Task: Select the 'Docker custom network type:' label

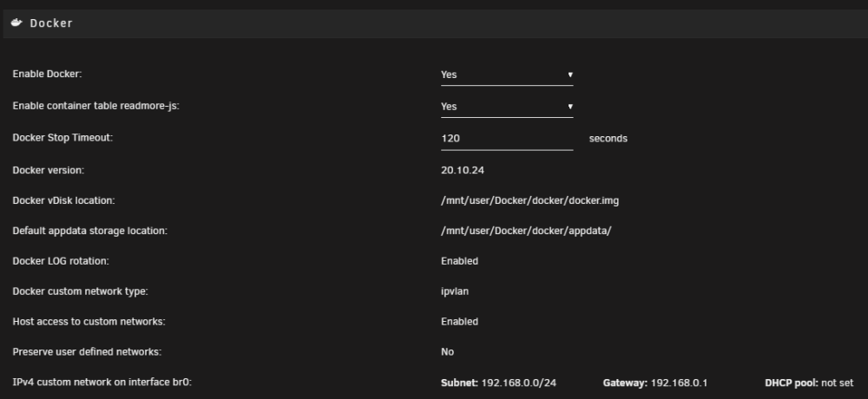Action: coord(80,291)
